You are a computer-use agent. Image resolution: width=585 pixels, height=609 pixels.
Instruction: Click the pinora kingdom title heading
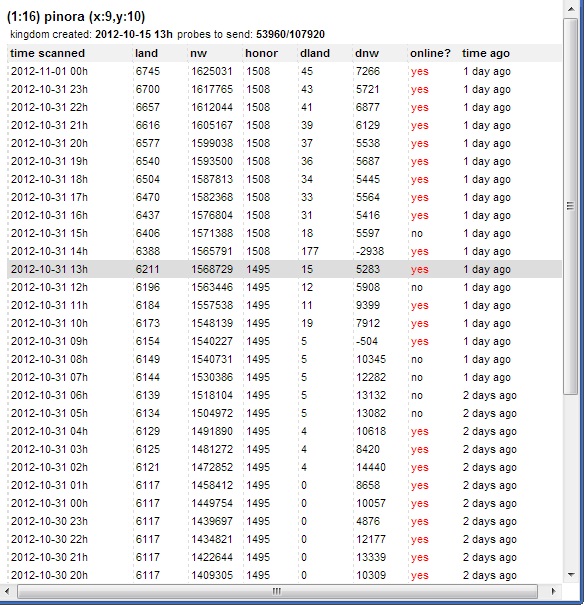pyautogui.click(x=76, y=17)
